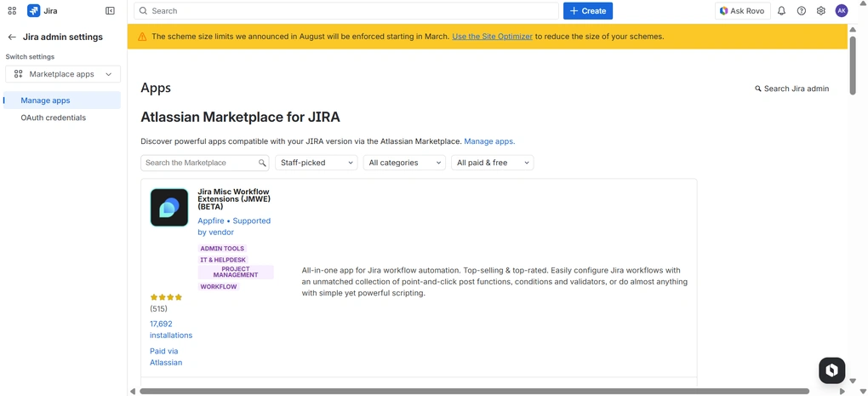Click the PROJECT MANAGEMENT category tag

click(x=236, y=272)
